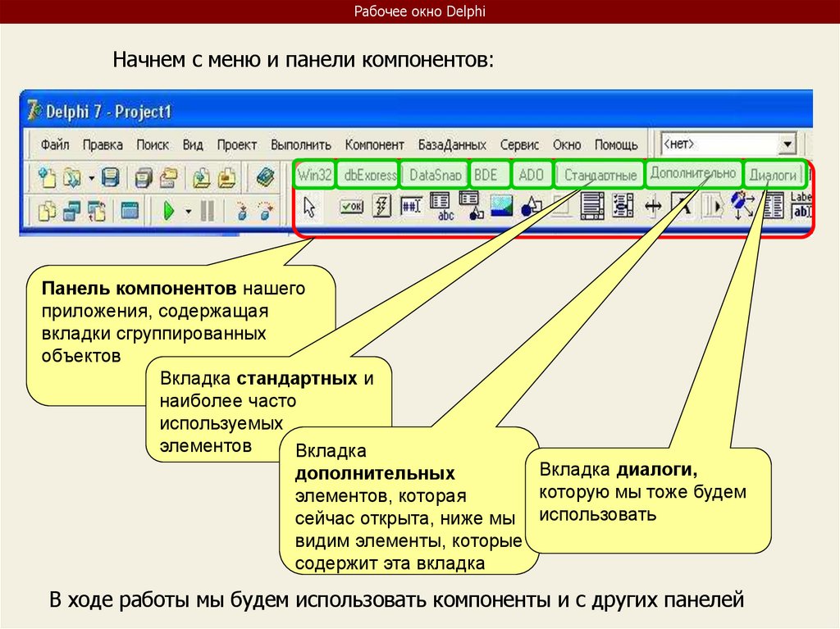The image size is (840, 629).
Task: Switch to the DataSnap palette tab
Action: coord(436,174)
